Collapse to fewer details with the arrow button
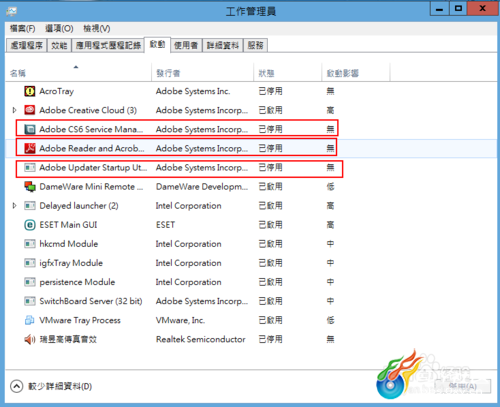 pos(17,386)
